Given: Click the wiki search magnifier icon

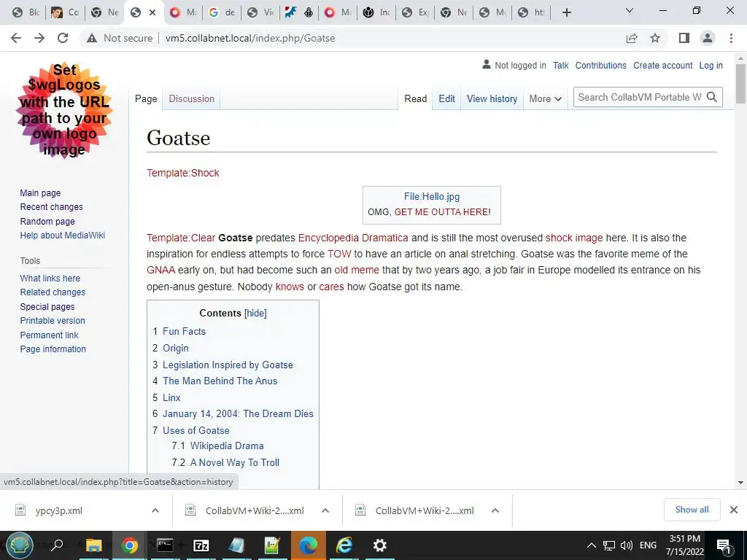Looking at the screenshot, I should click(712, 97).
